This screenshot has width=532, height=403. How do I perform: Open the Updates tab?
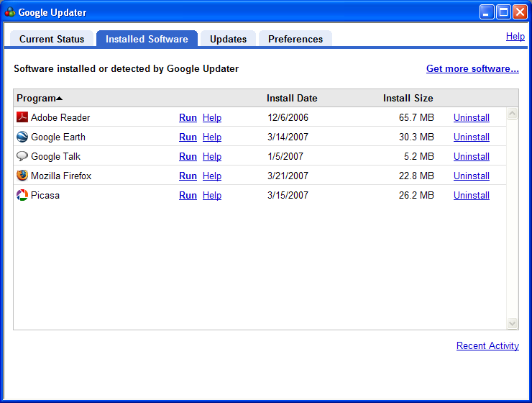pyautogui.click(x=228, y=39)
